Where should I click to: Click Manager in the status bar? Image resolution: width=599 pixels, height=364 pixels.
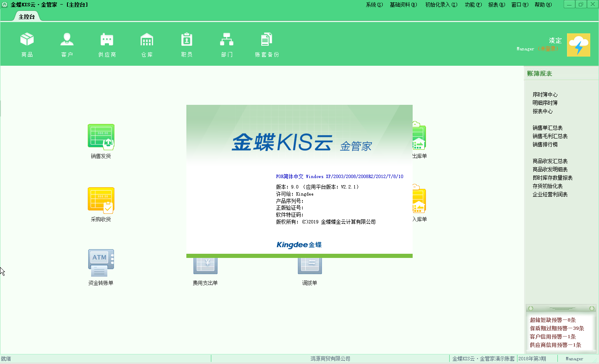(x=574, y=359)
